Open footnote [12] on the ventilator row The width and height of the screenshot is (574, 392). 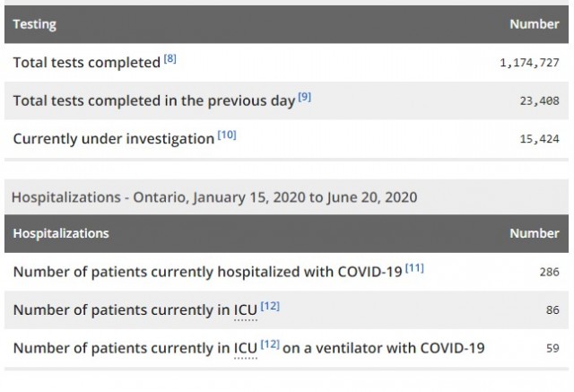coord(270,344)
